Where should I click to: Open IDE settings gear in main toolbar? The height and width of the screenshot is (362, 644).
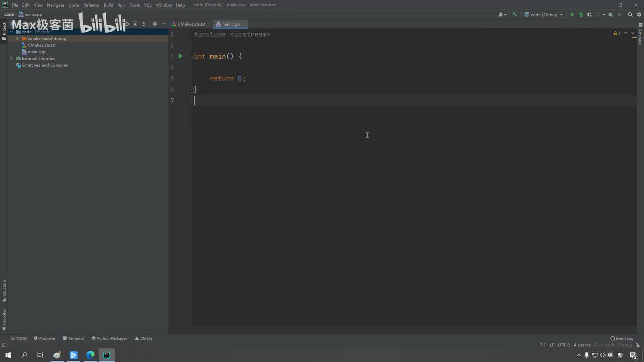(638, 15)
